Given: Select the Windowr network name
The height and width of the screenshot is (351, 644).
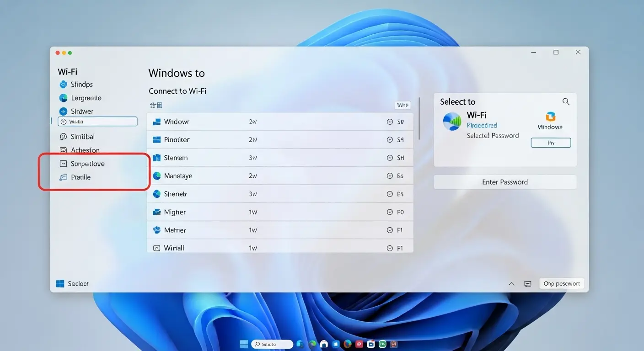Looking at the screenshot, I should [177, 122].
